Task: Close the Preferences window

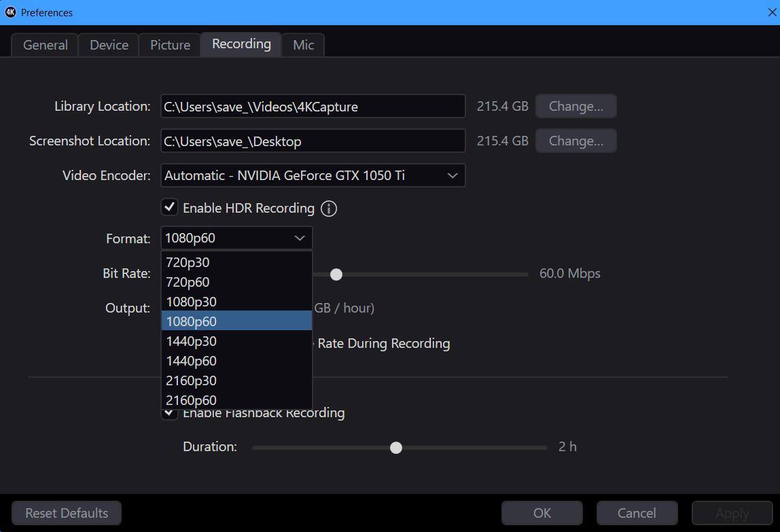Action: click(x=771, y=12)
